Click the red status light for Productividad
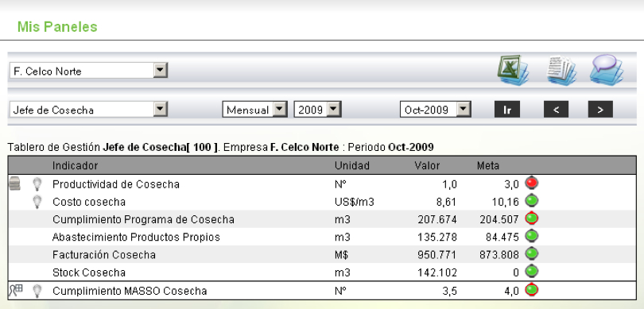This screenshot has height=309, width=644. coord(531,183)
